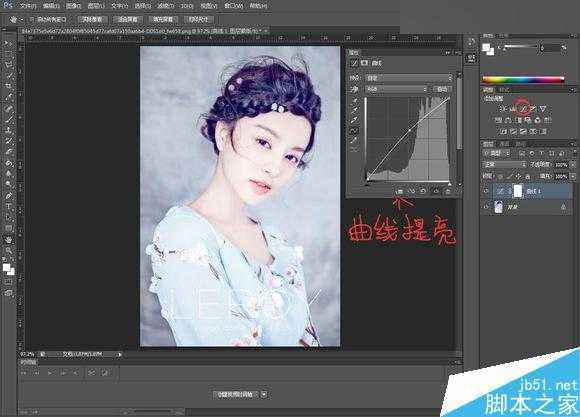Click the Auto button in Curves
This screenshot has width=580, height=417.
pos(442,89)
